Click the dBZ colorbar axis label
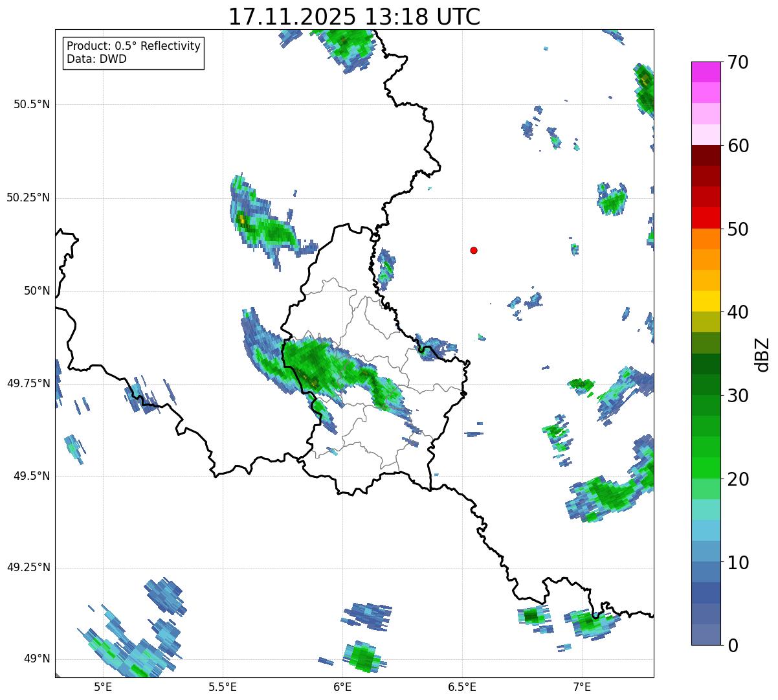 pyautogui.click(x=762, y=354)
